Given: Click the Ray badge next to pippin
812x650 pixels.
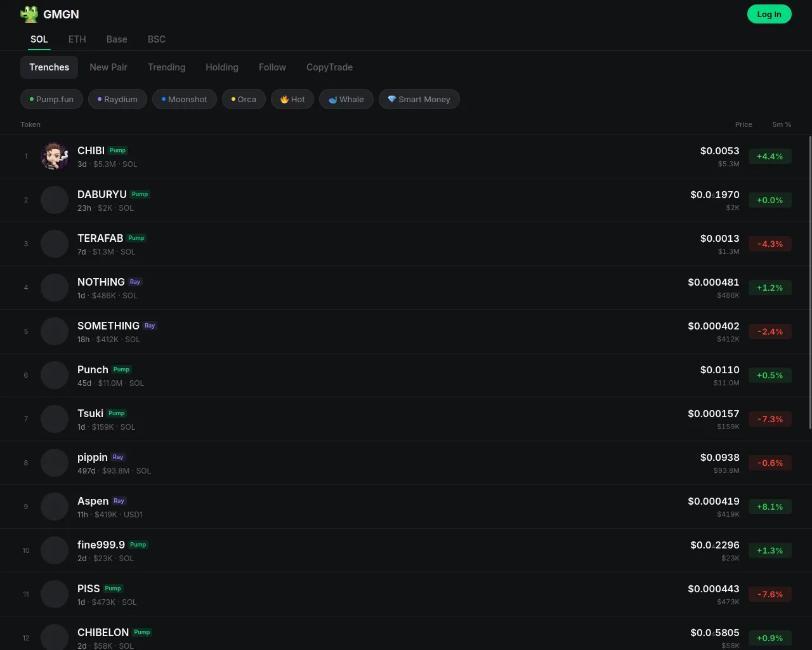Looking at the screenshot, I should tap(118, 457).
